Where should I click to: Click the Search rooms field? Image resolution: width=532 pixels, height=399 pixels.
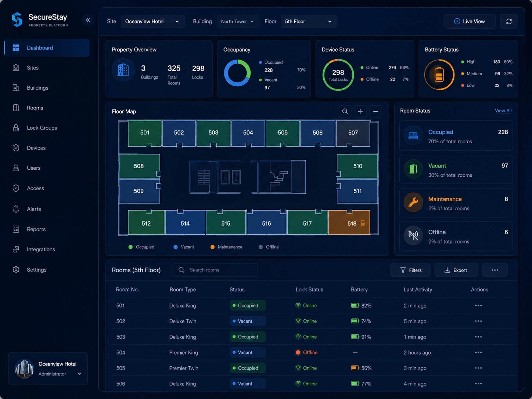(x=215, y=270)
